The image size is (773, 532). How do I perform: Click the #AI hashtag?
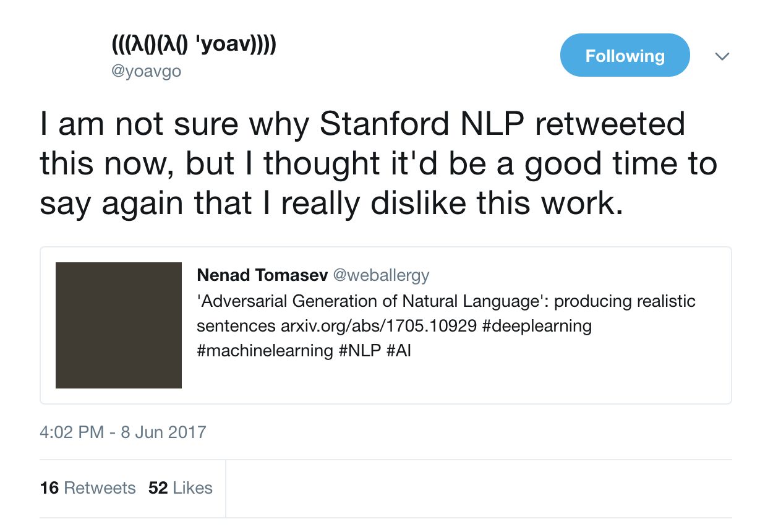point(399,351)
